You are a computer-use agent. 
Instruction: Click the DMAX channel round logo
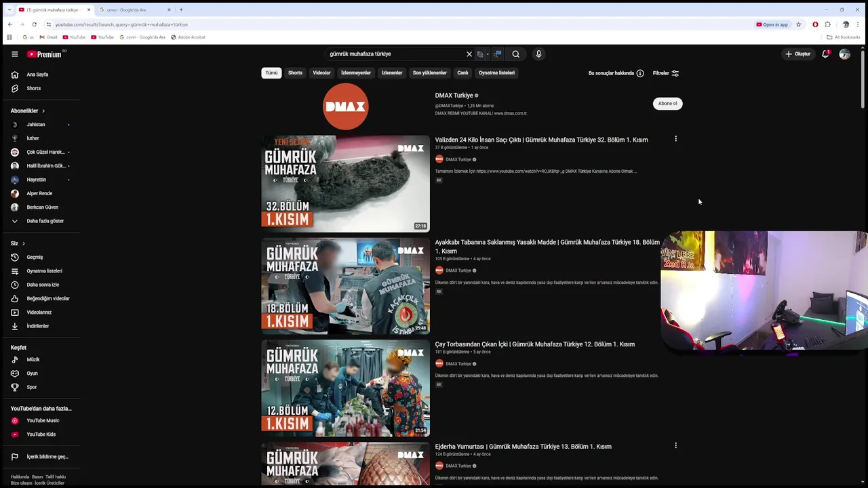(345, 106)
